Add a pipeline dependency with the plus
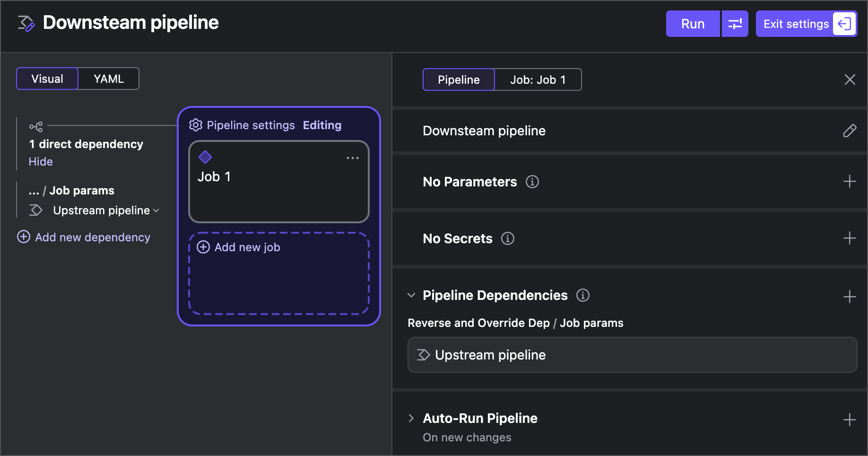Image resolution: width=868 pixels, height=456 pixels. (x=850, y=297)
